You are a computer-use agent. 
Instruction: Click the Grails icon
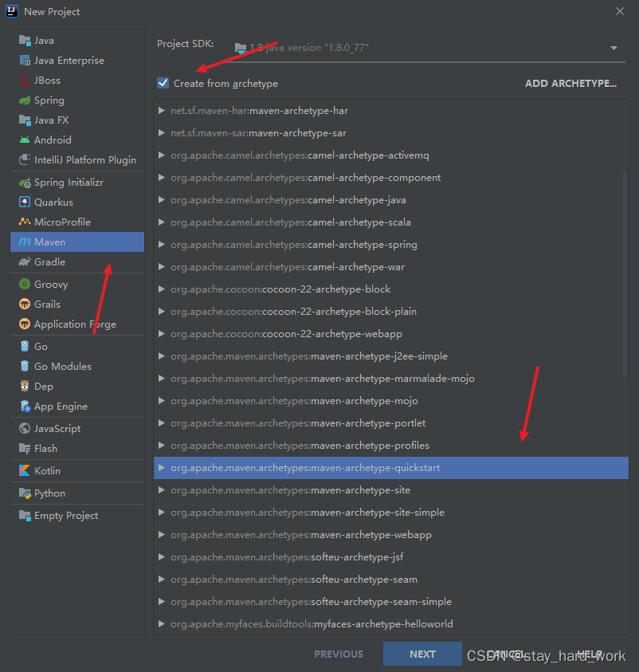pyautogui.click(x=25, y=305)
